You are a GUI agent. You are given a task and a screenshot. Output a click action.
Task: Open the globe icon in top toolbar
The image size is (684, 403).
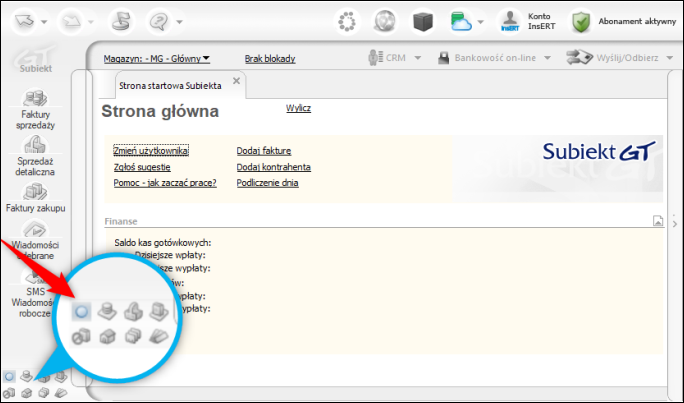(x=385, y=21)
